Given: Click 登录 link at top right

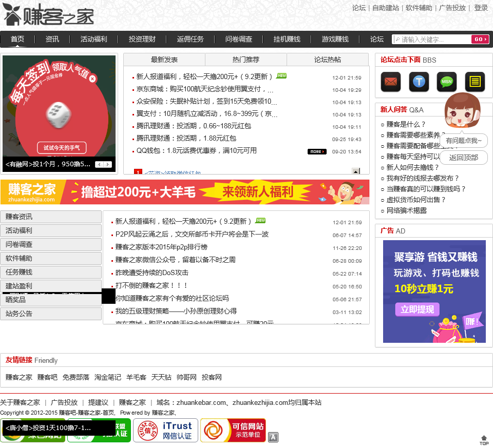Looking at the screenshot, I should coord(481,8).
